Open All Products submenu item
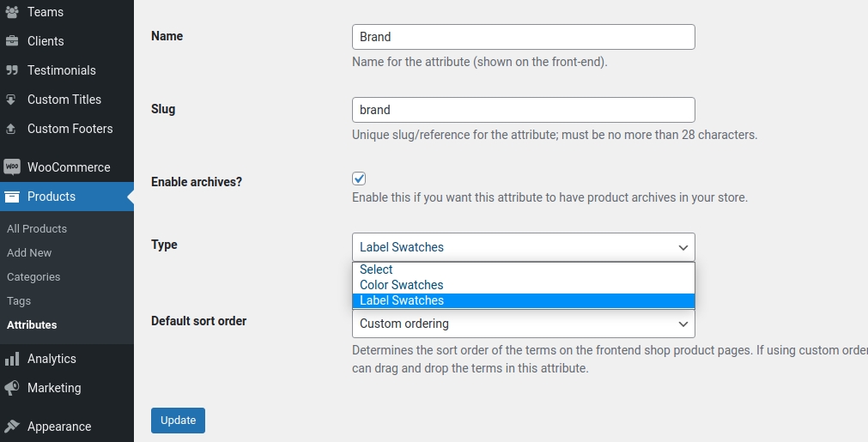Screen dimensions: 868x442 pos(37,229)
